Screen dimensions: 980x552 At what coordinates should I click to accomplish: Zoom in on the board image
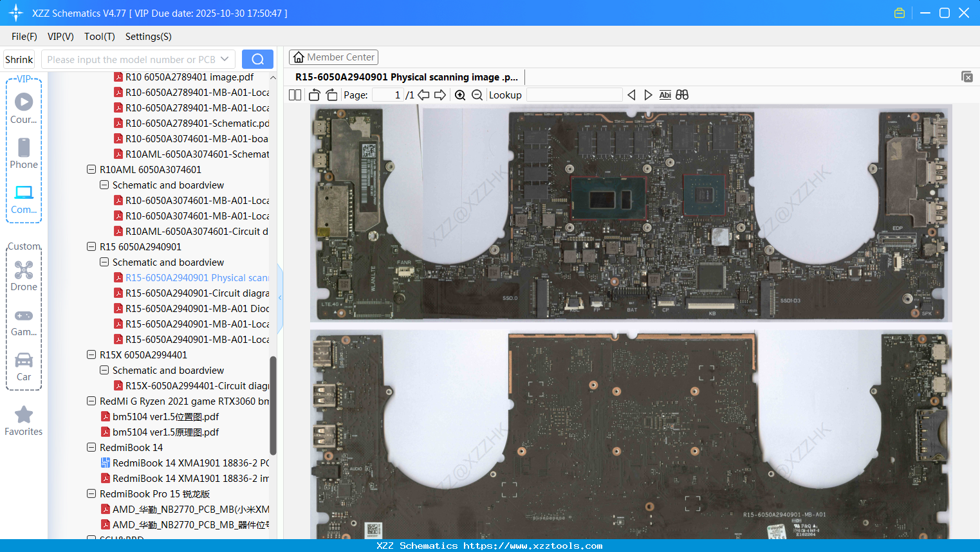click(x=460, y=95)
